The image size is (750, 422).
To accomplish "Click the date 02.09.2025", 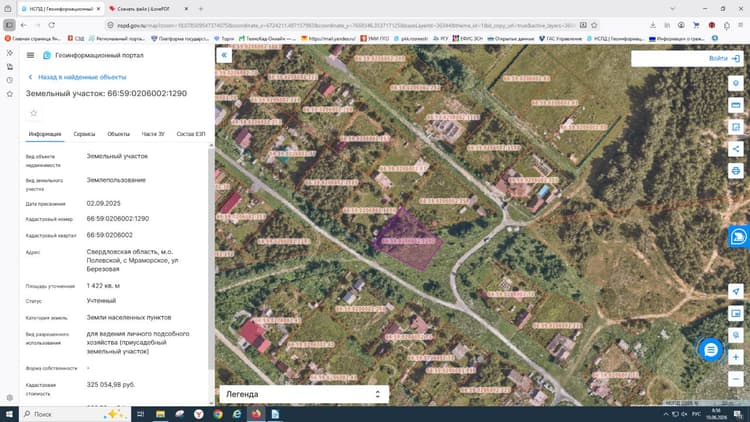I will pyautogui.click(x=103, y=203).
